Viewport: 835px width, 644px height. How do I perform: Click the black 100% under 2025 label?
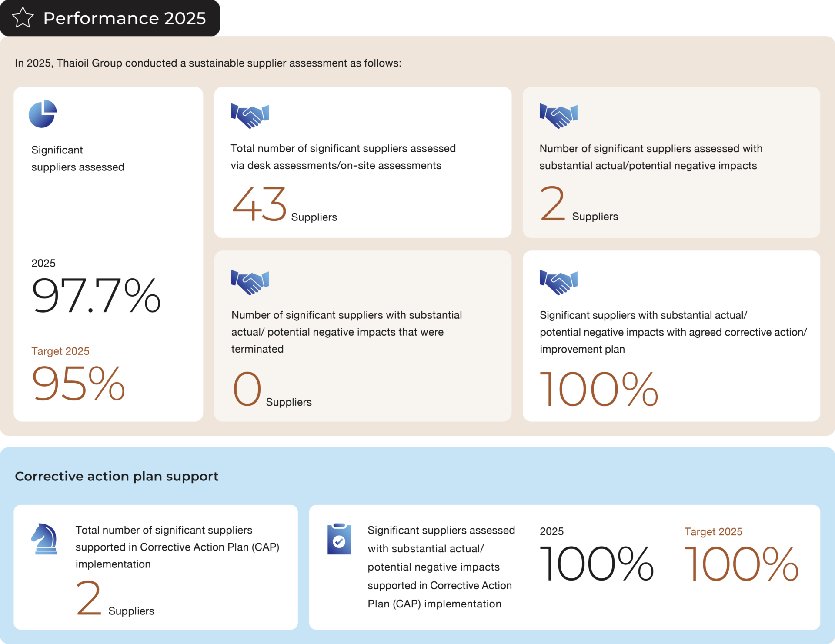tap(596, 564)
